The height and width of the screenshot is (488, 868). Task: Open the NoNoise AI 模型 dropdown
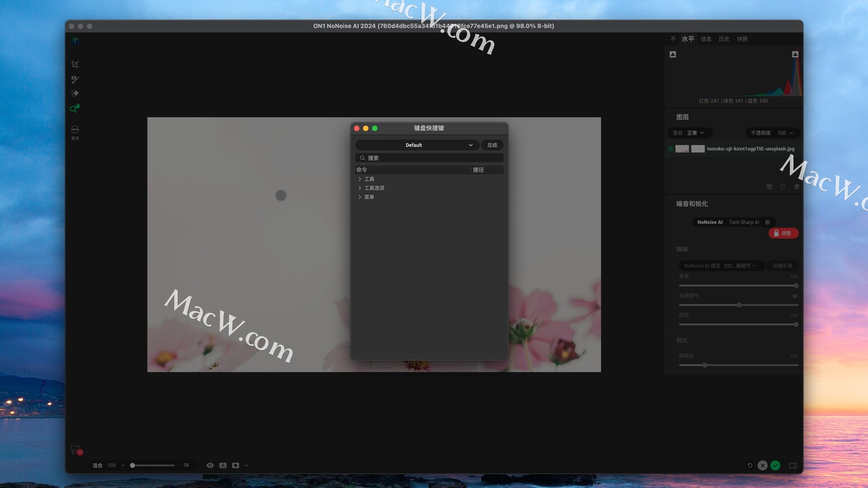[722, 266]
